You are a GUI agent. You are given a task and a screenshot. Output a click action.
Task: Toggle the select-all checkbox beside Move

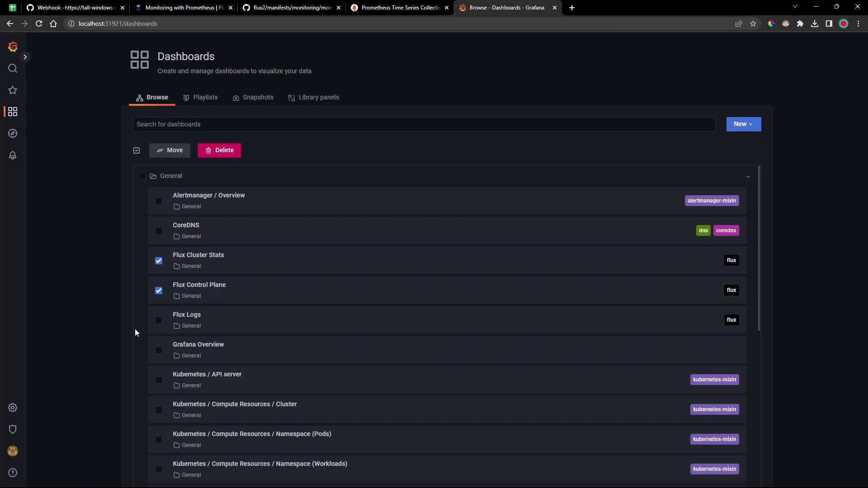(x=137, y=150)
